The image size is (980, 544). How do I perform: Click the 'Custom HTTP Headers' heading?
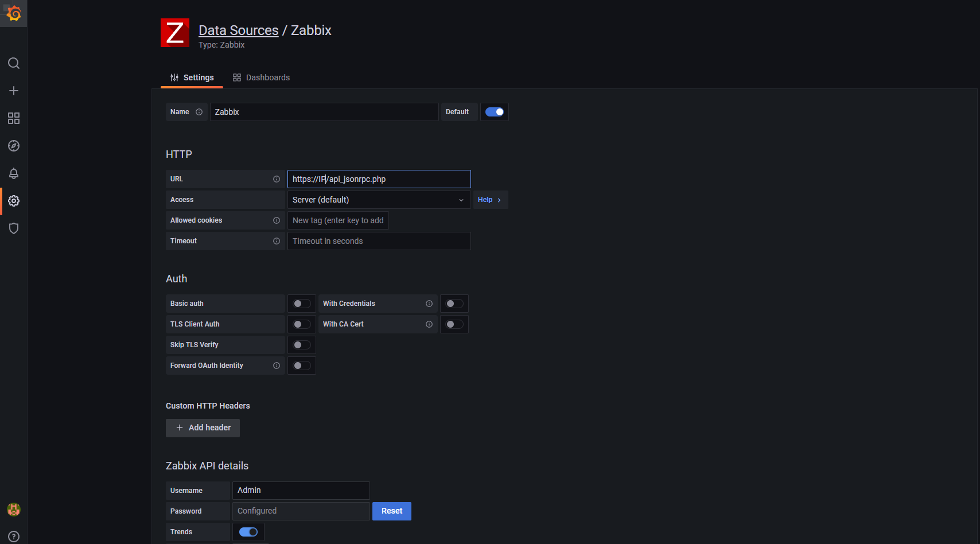(208, 406)
